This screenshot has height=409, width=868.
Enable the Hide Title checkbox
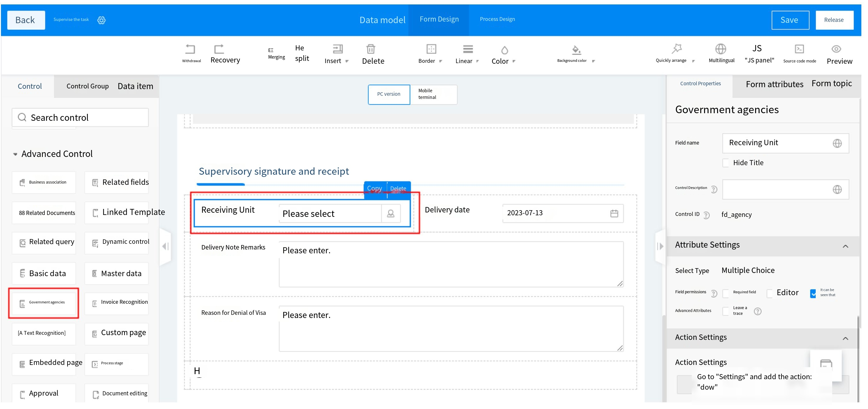(726, 163)
